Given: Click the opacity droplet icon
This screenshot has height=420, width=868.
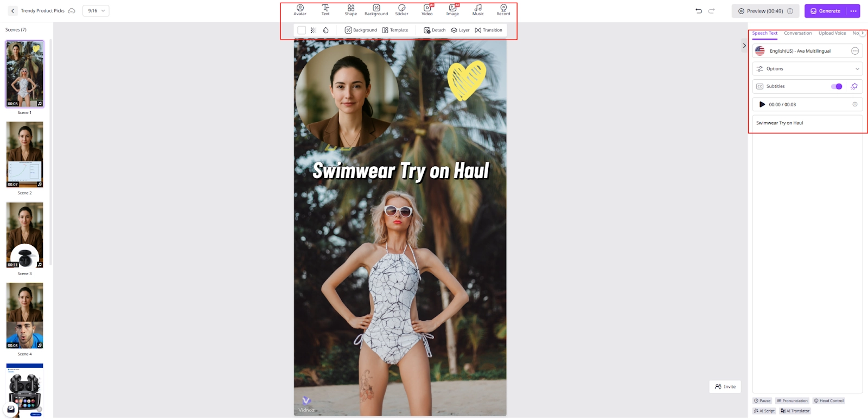Looking at the screenshot, I should 326,30.
